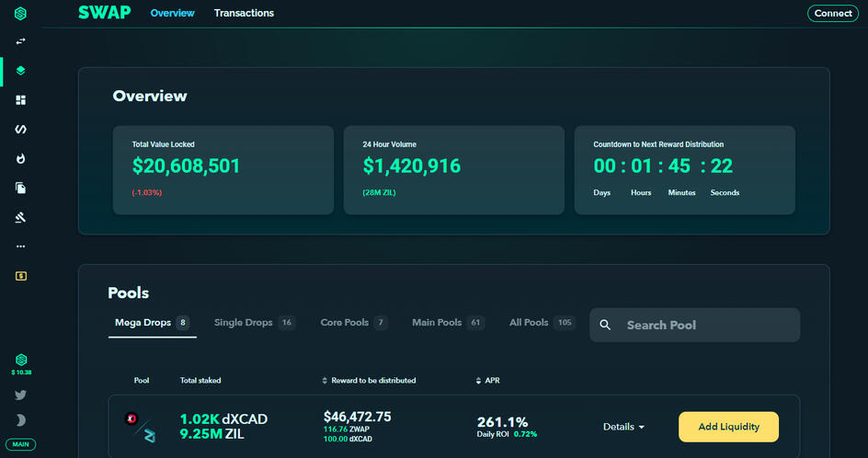Click the 24 Hour Volume amount $1,420,916
868x458 pixels.
pos(412,166)
